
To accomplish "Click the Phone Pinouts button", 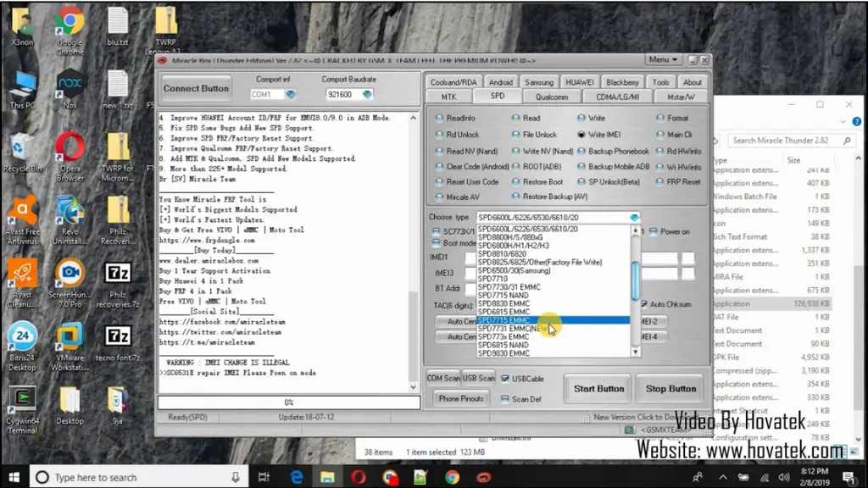I will pos(461,398).
